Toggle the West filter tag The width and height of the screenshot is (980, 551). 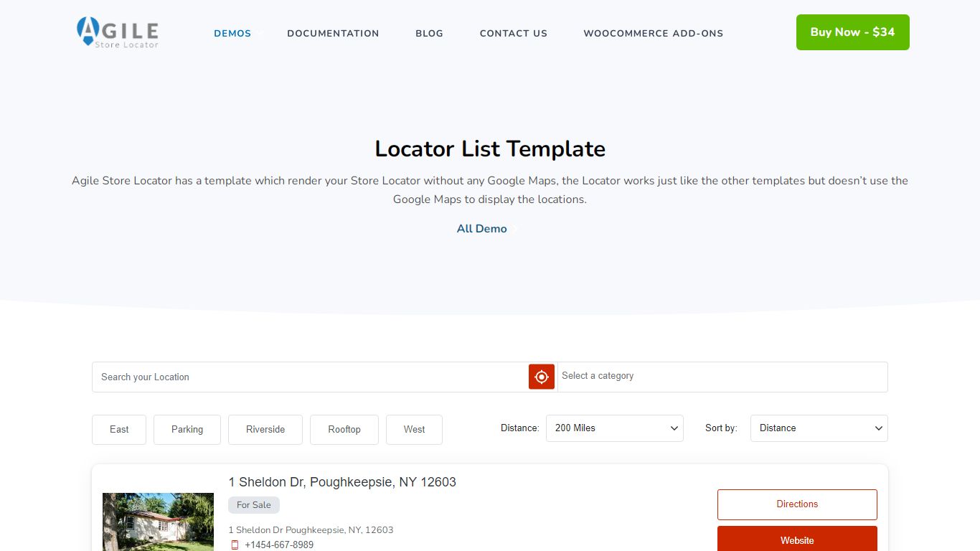(414, 430)
